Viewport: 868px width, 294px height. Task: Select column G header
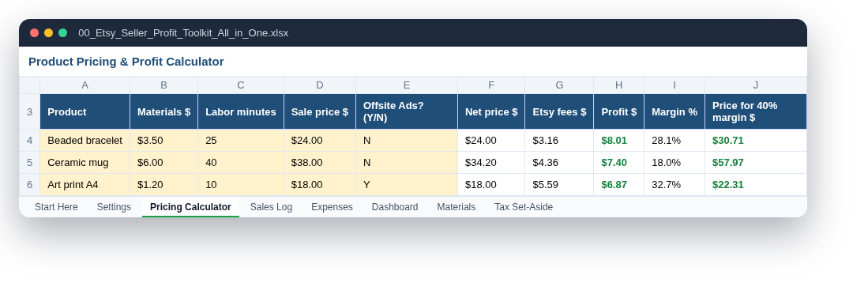(560, 85)
